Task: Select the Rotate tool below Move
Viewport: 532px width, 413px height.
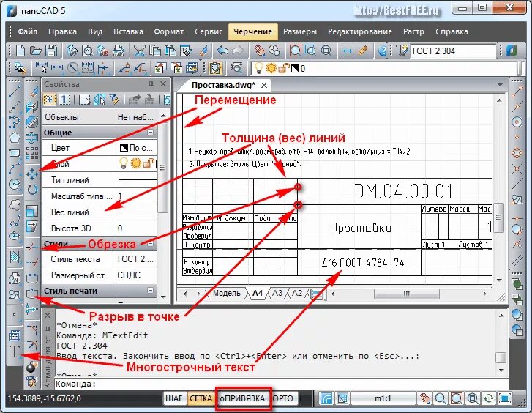Action: click(32, 190)
